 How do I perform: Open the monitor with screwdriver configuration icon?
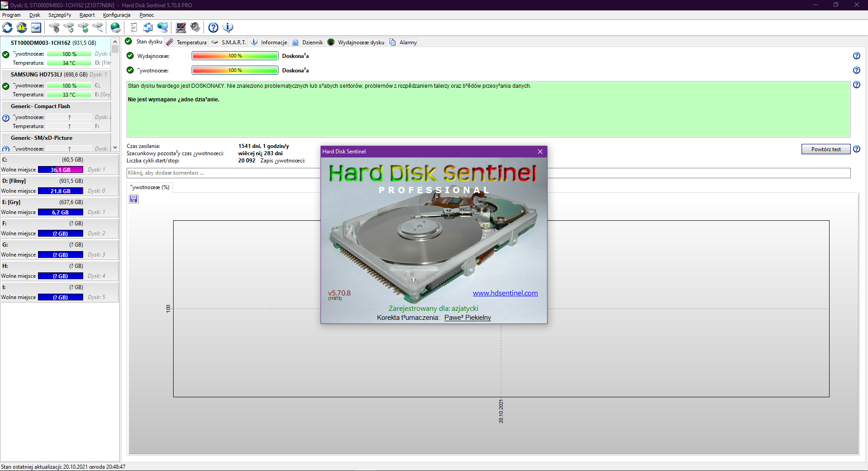(x=180, y=28)
